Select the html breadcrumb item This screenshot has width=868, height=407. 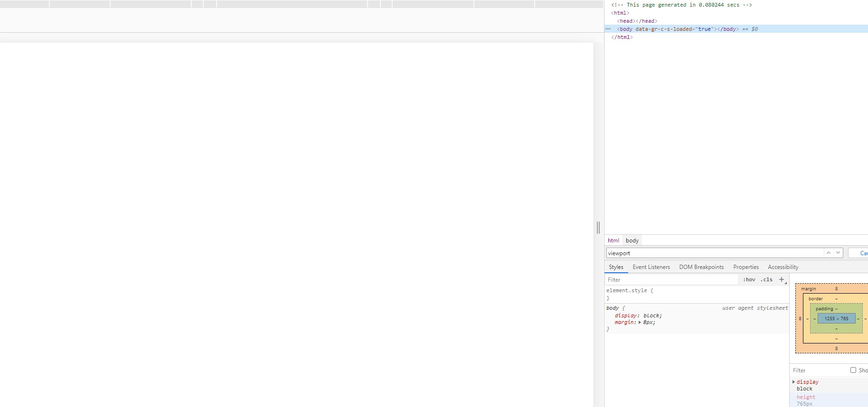click(x=613, y=240)
